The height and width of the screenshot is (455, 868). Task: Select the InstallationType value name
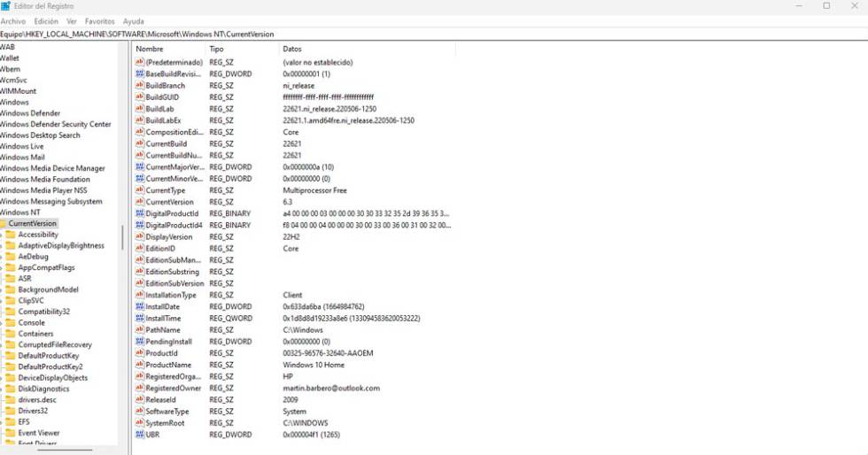coord(170,295)
